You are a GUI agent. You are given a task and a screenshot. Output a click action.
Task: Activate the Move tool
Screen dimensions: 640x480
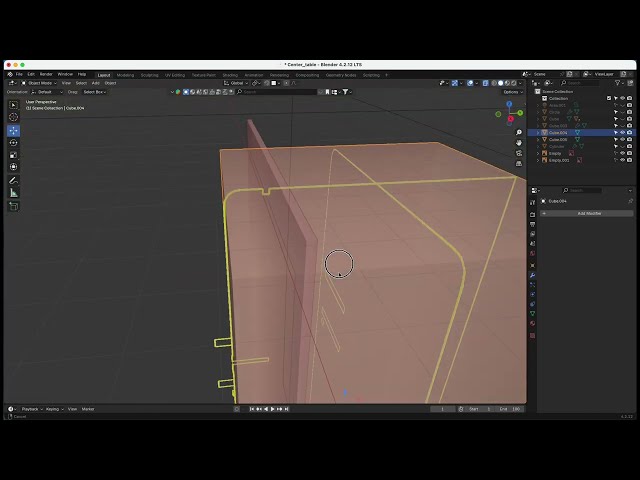(x=13, y=131)
